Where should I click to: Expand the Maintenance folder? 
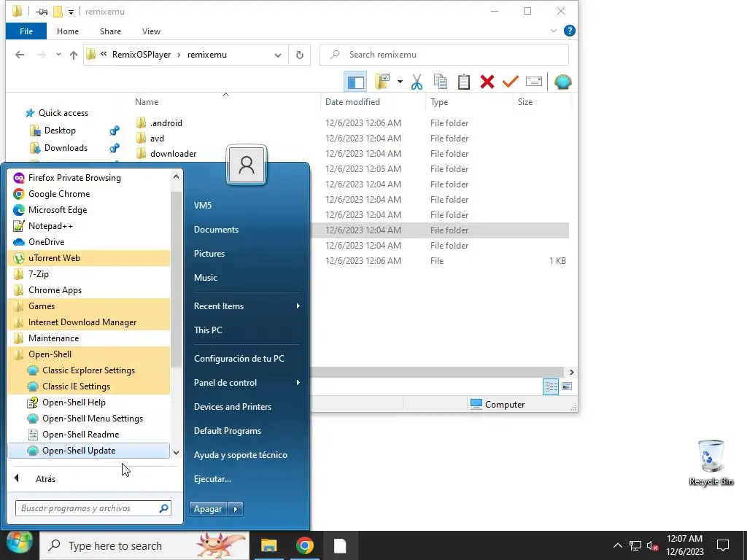coord(88,338)
